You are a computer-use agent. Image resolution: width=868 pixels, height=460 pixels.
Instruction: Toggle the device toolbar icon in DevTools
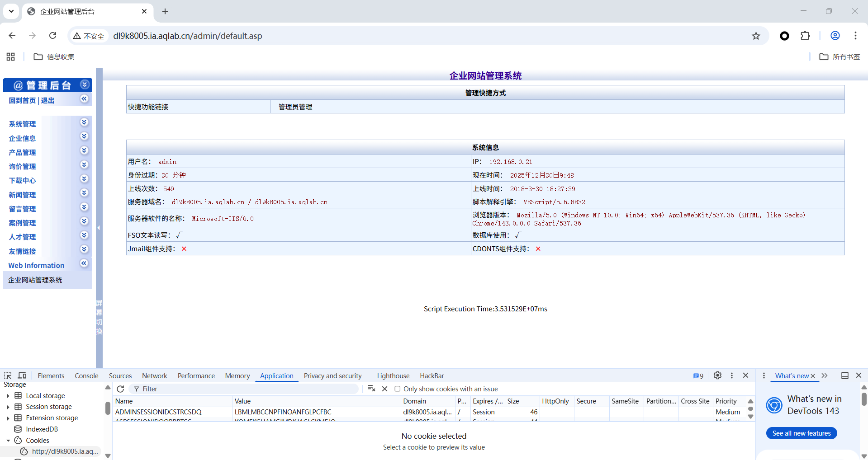[x=22, y=376]
